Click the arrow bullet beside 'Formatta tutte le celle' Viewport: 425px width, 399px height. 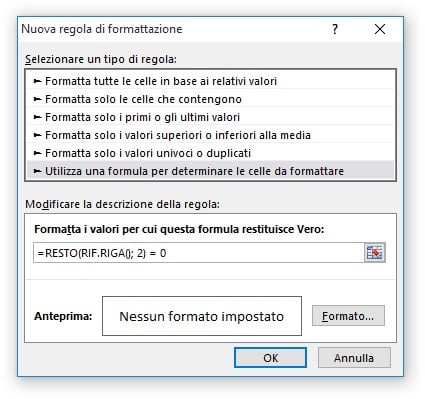point(37,81)
